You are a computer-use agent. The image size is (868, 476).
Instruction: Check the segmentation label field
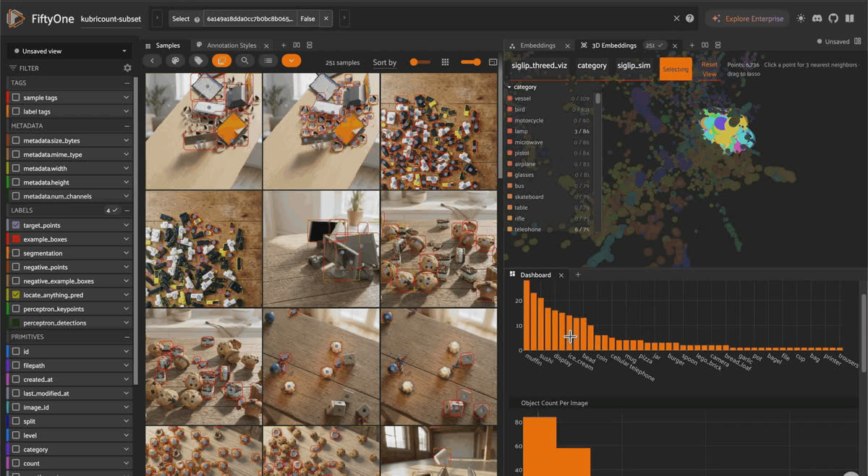pyautogui.click(x=16, y=253)
